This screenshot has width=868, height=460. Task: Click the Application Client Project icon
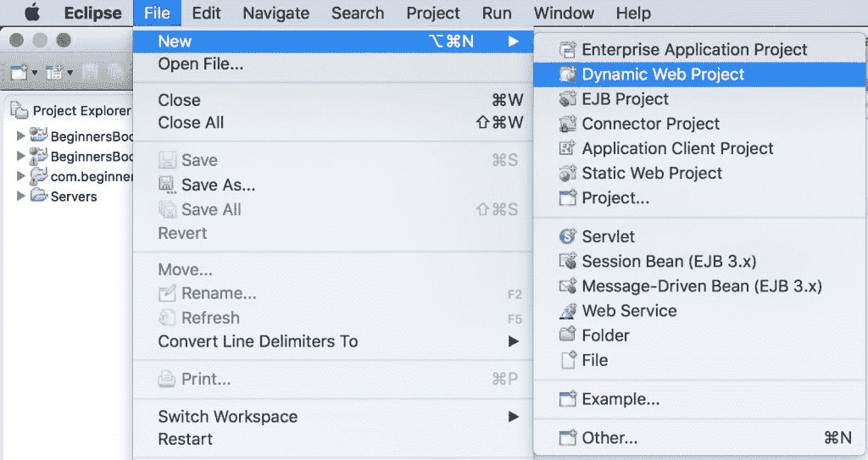tap(567, 148)
